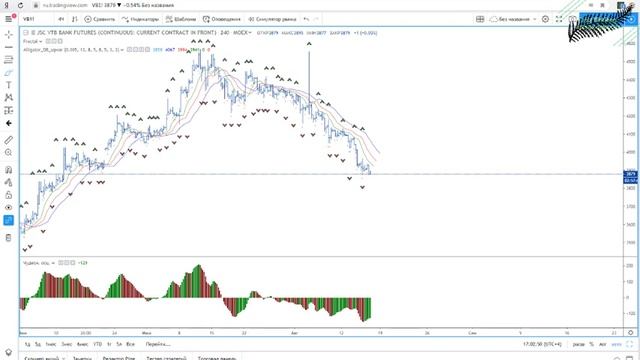Create an alert via Оповещения button
Image resolution: width=640 pixels, height=360 pixels.
tap(222, 19)
